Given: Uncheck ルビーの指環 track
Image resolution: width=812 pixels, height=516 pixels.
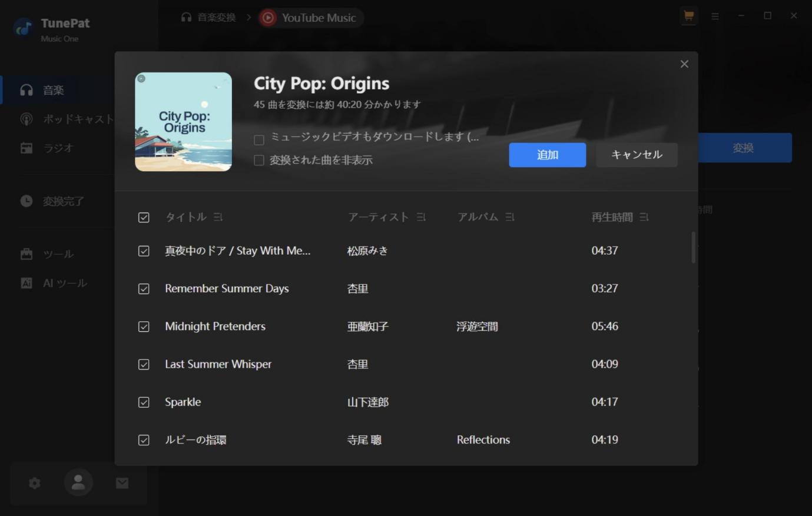Looking at the screenshot, I should [144, 440].
